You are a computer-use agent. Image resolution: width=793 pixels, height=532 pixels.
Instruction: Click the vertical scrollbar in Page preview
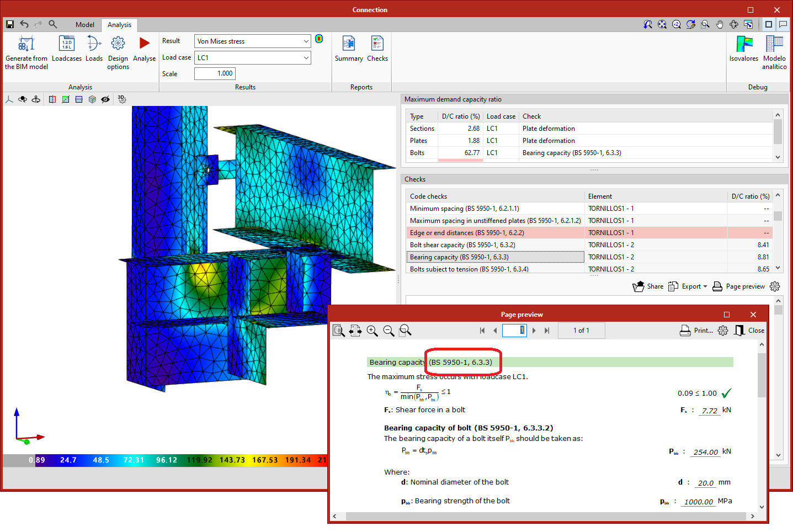[x=762, y=425]
